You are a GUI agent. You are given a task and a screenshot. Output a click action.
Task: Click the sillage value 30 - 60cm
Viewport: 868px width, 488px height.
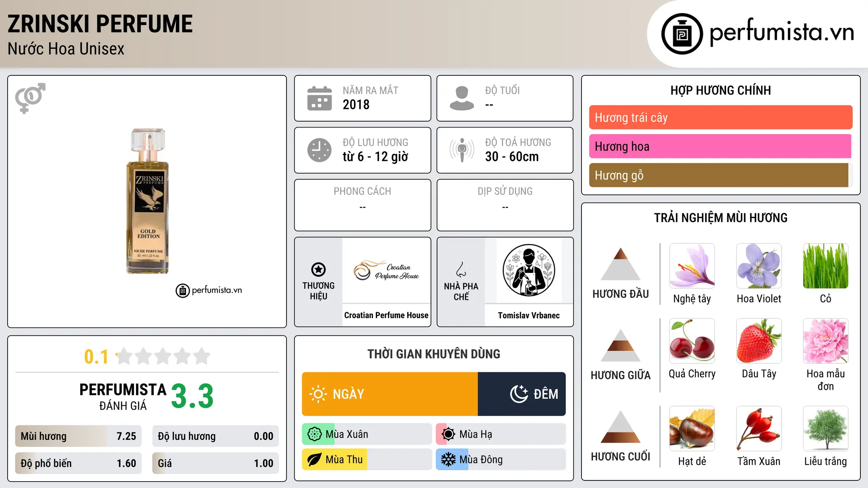pos(512,157)
